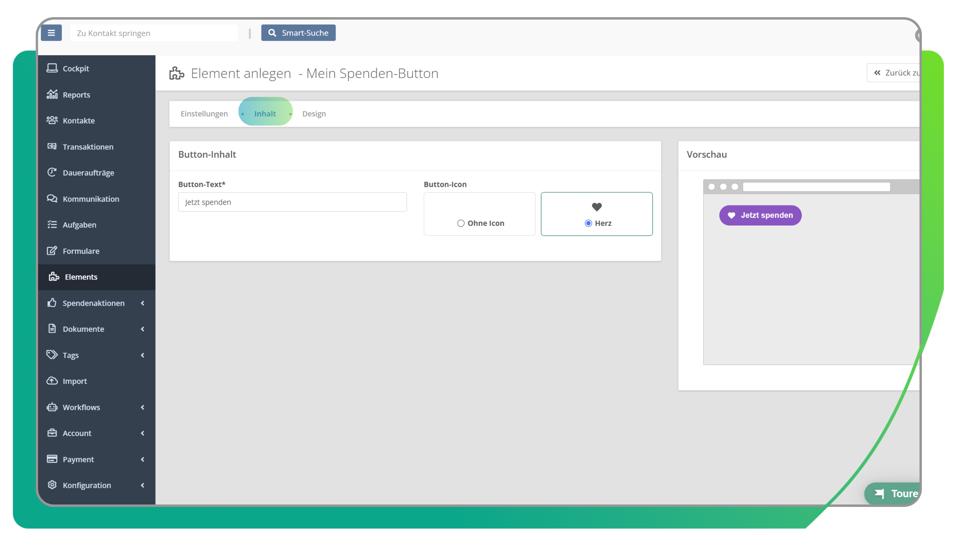Click the purple Jetzt spenden preview button
Image resolution: width=980 pixels, height=551 pixels.
point(760,215)
